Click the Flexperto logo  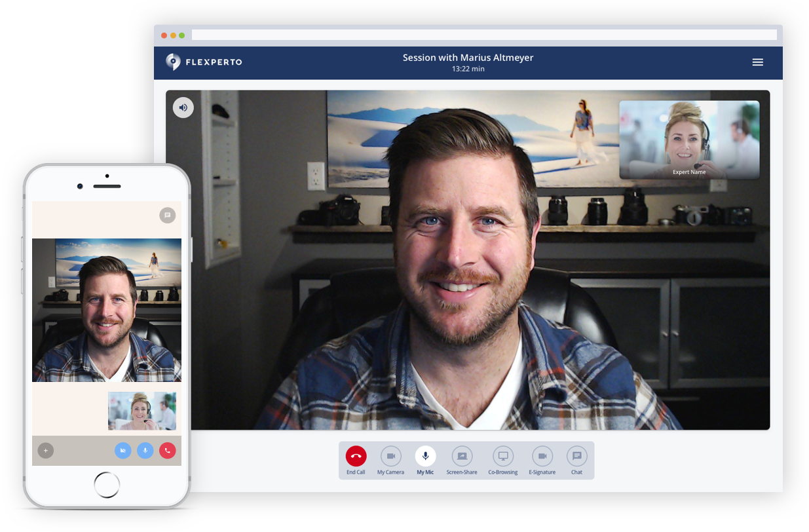[x=204, y=62]
